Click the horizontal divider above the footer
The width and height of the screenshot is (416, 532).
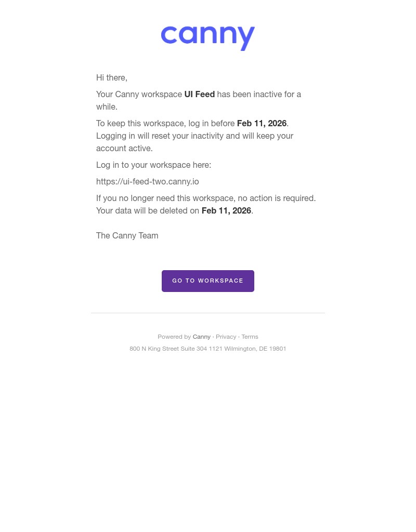[208, 312]
